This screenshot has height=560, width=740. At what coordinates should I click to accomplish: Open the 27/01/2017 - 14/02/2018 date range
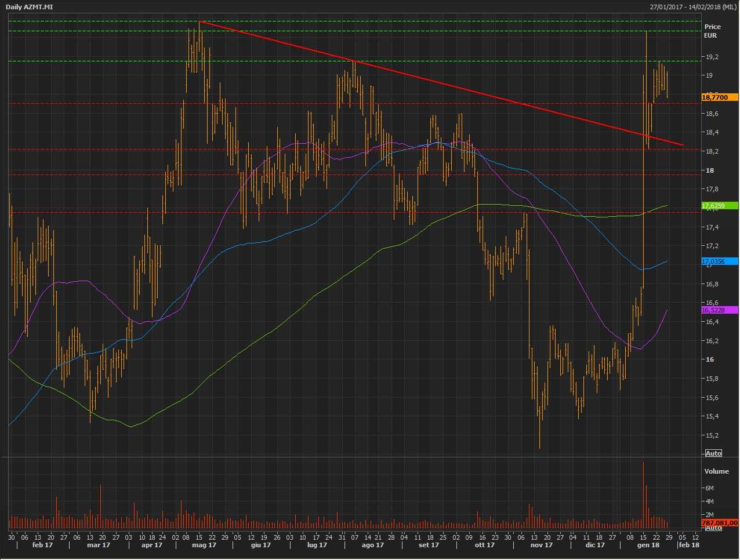[693, 7]
